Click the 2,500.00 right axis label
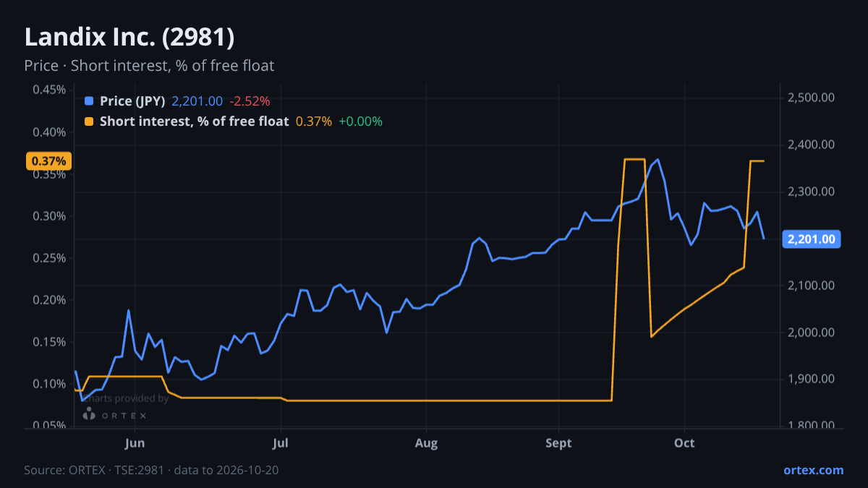 [x=810, y=98]
